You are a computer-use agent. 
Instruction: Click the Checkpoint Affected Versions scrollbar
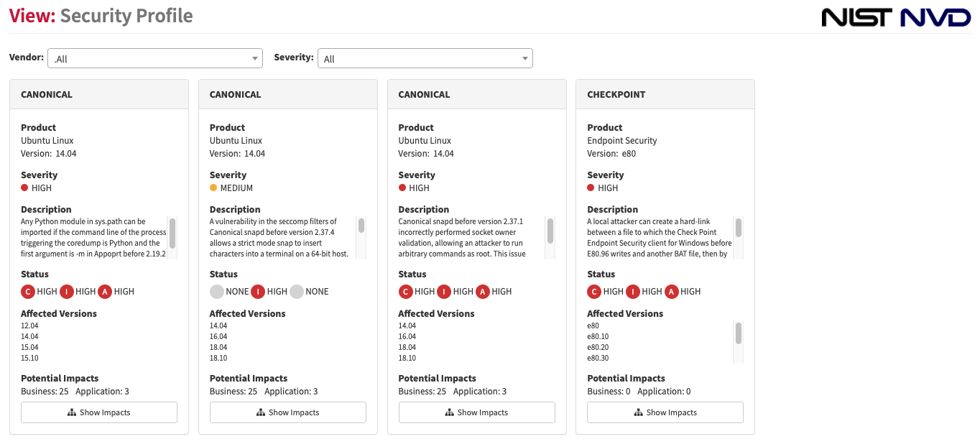pos(739,342)
